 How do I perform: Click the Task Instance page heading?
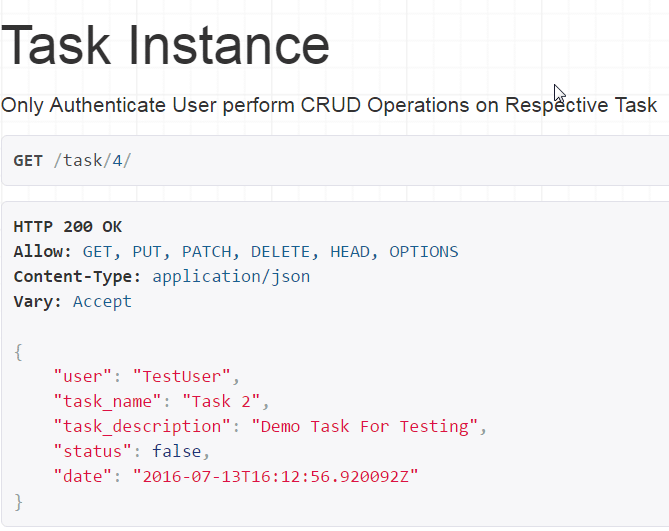coord(166,45)
